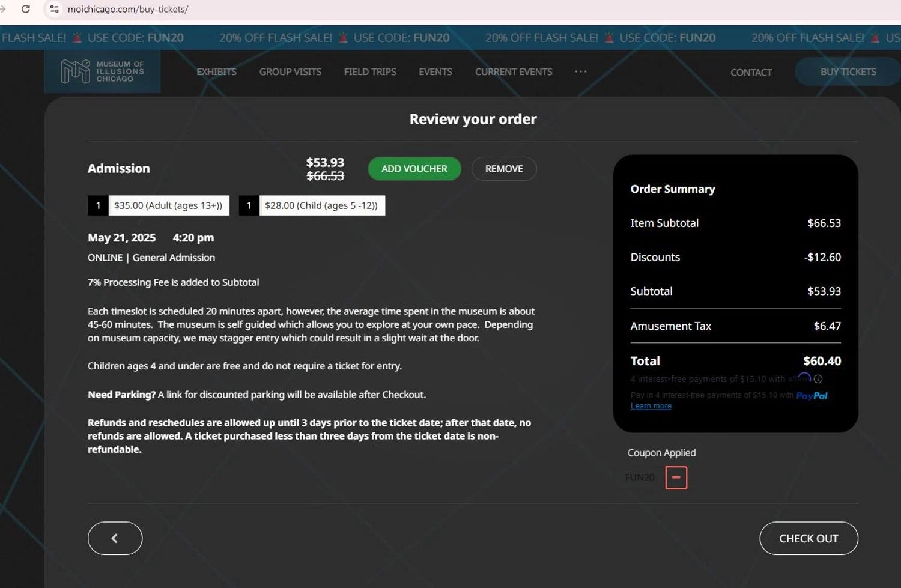The width and height of the screenshot is (901, 588).
Task: Open the Events menu item
Action: [x=435, y=72]
